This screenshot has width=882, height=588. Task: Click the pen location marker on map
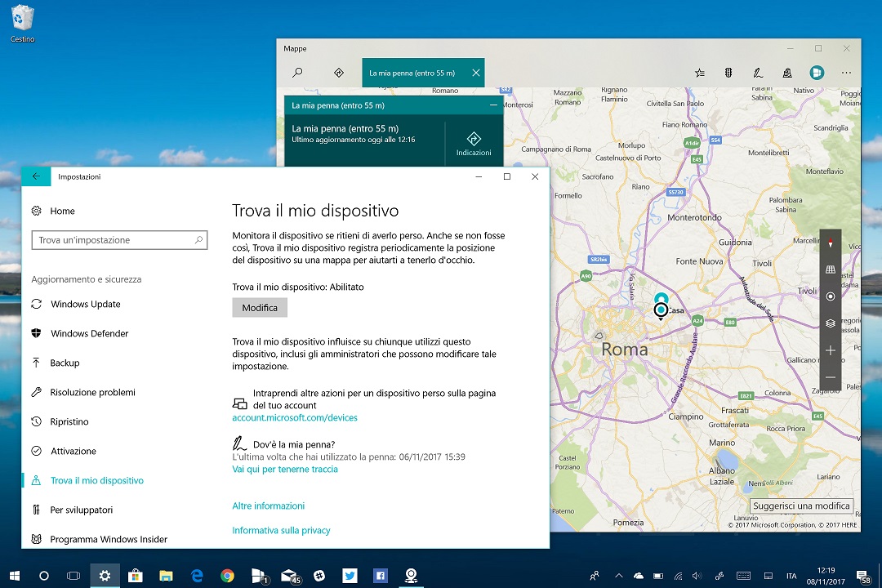(661, 310)
